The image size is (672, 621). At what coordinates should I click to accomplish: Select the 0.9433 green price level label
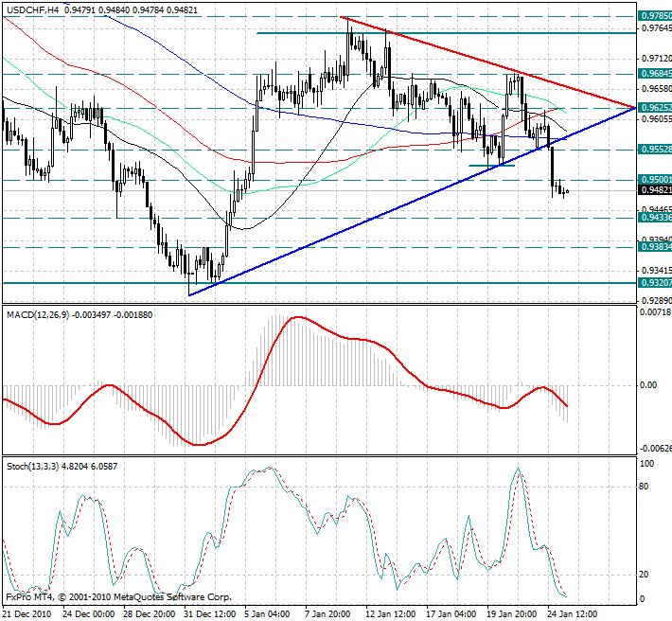pos(655,218)
